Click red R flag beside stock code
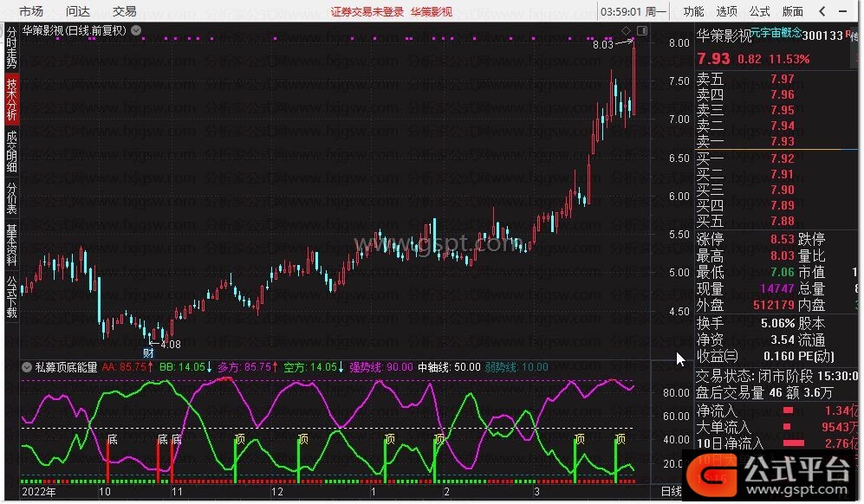Viewport: 864px width, 504px height. (848, 34)
